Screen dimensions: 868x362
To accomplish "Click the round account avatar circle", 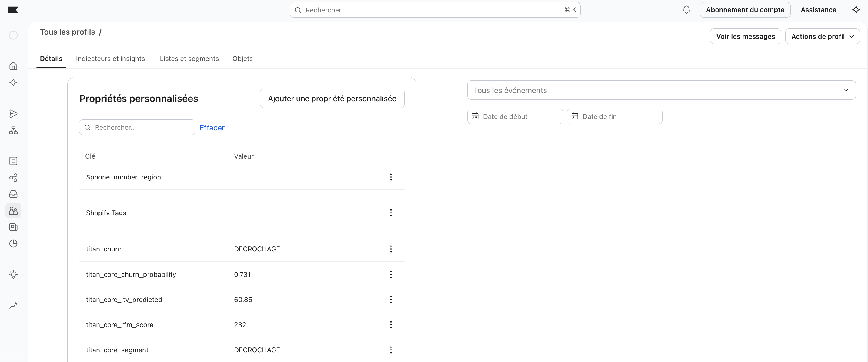I will [13, 35].
